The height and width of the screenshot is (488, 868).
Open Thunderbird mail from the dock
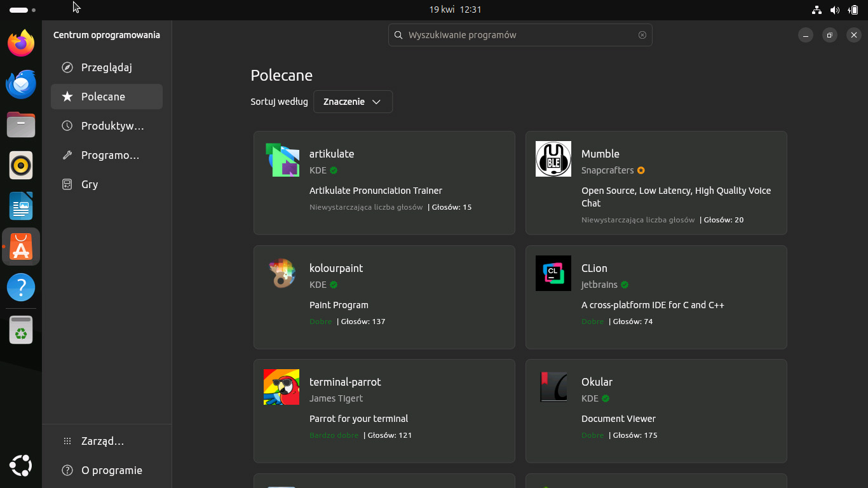click(21, 84)
